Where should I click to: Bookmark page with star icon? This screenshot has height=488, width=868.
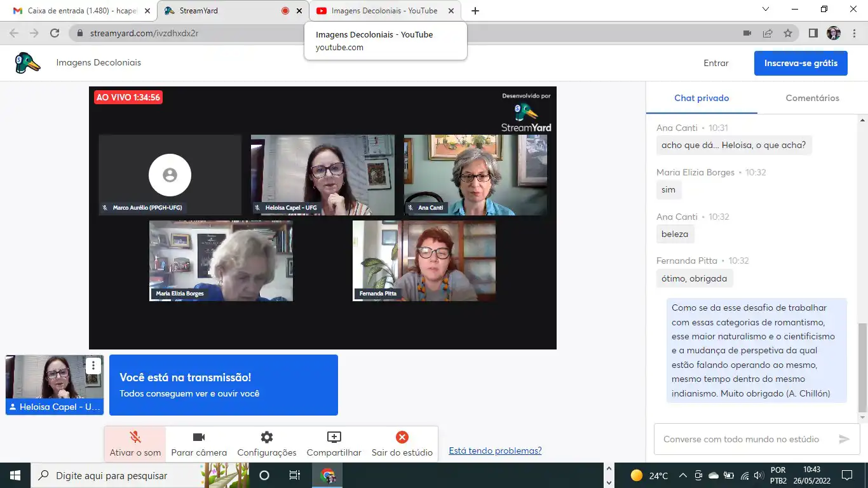pyautogui.click(x=788, y=33)
